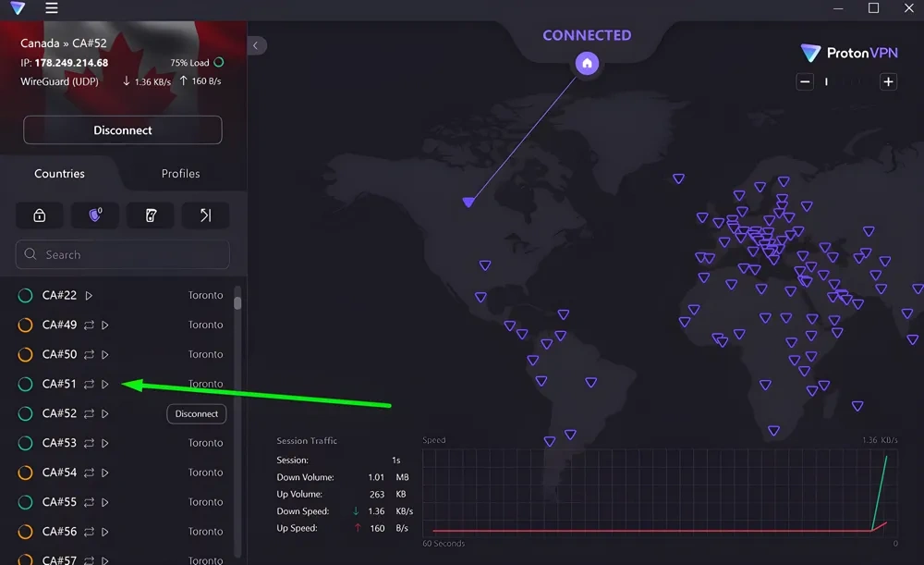Click the play icon for CA#50

pyautogui.click(x=105, y=354)
